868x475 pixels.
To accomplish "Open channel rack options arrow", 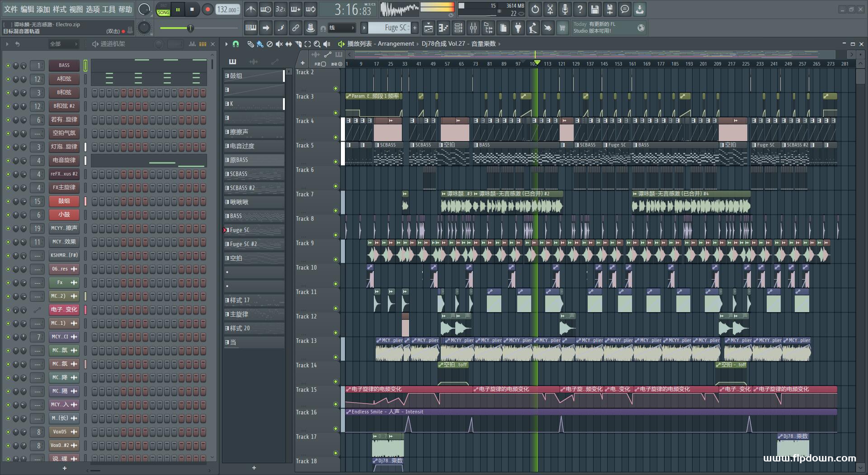I will coord(7,44).
